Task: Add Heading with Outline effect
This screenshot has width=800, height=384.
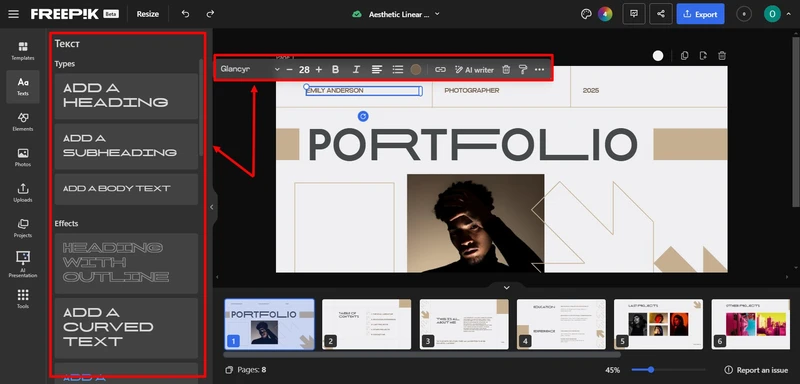Action: click(126, 263)
